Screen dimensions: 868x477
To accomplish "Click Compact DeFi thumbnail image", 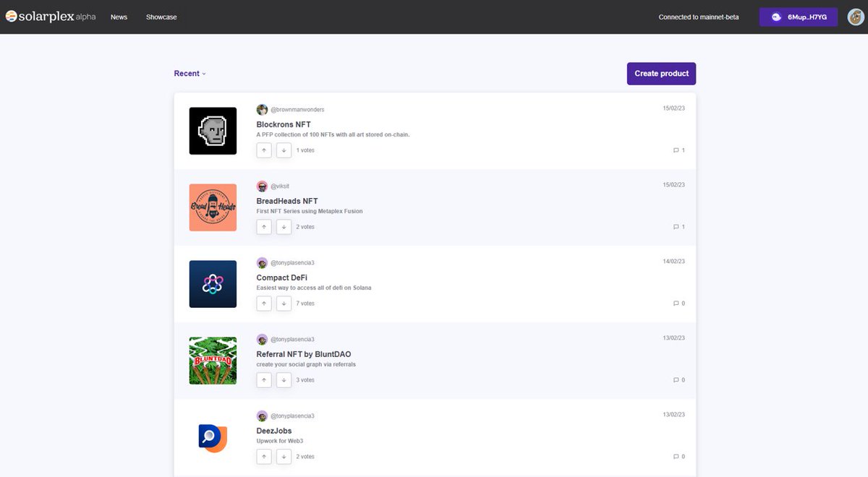I will click(213, 284).
